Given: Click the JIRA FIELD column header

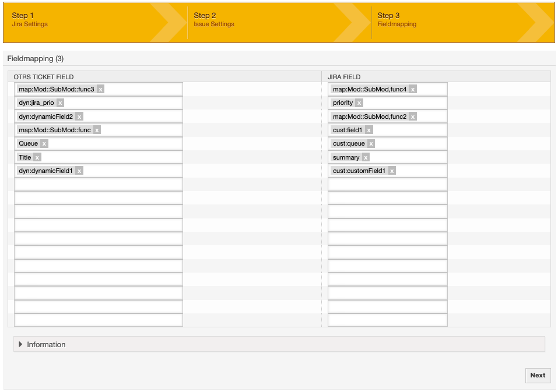Looking at the screenshot, I should coord(344,77).
